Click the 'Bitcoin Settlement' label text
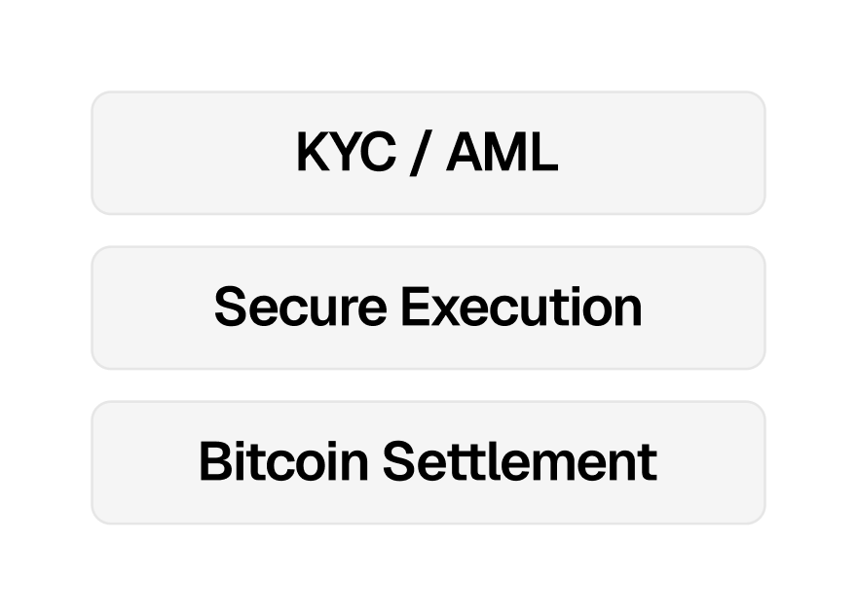The image size is (857, 616). click(x=428, y=462)
